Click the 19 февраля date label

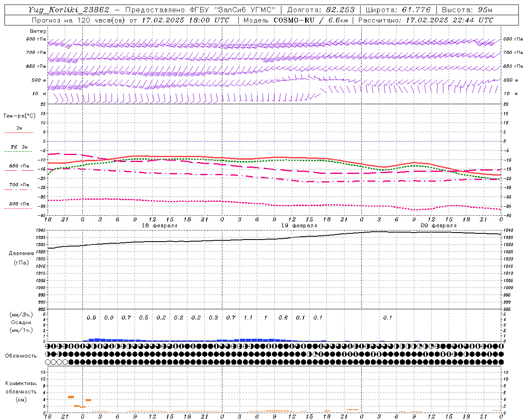coord(299,226)
